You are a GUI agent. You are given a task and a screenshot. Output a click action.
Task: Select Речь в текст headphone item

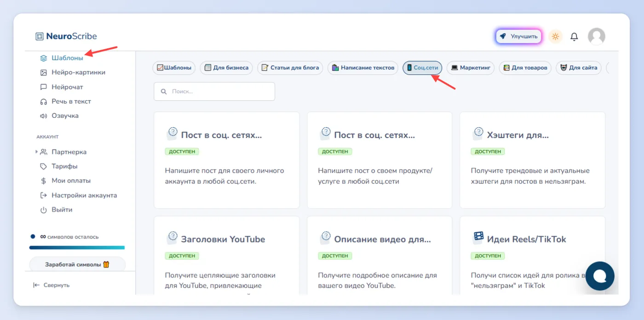[x=65, y=101]
